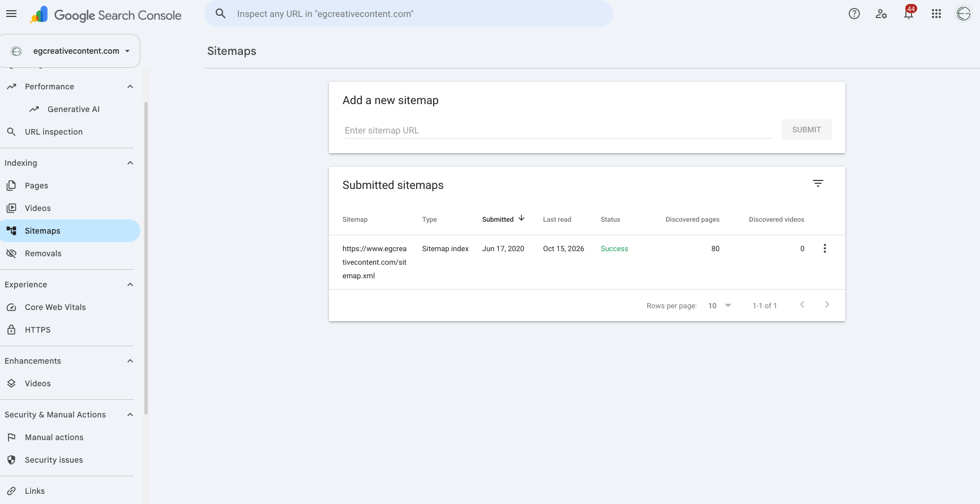Click the Jun 17, 2020 submitted date
The width and height of the screenshot is (980, 504).
[503, 249]
